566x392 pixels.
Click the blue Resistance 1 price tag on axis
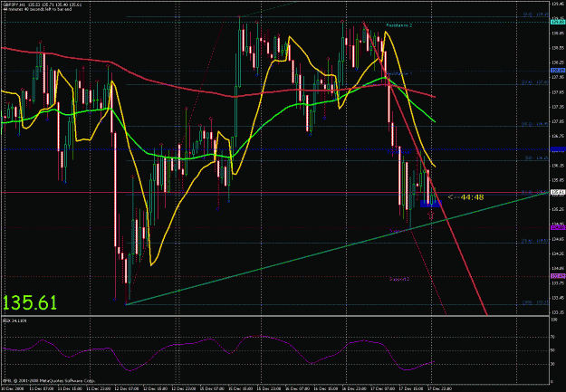pyautogui.click(x=558, y=71)
